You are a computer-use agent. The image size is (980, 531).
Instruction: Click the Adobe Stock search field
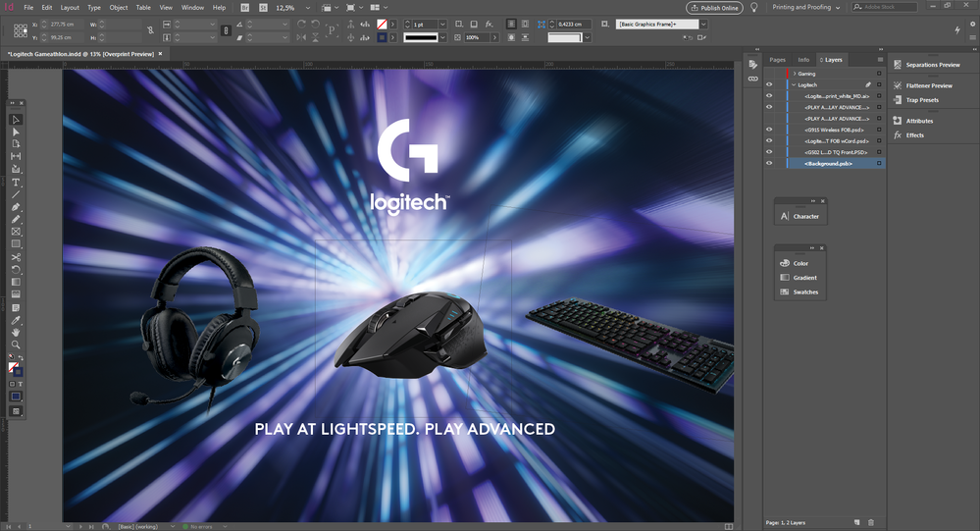(x=885, y=7)
